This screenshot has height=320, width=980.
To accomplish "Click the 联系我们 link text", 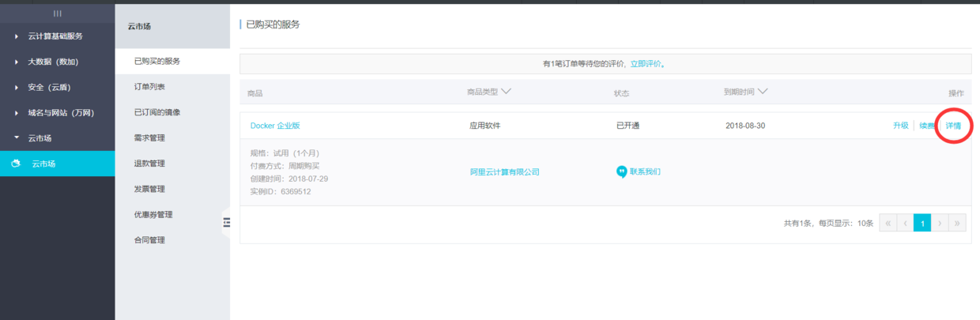I will click(645, 171).
